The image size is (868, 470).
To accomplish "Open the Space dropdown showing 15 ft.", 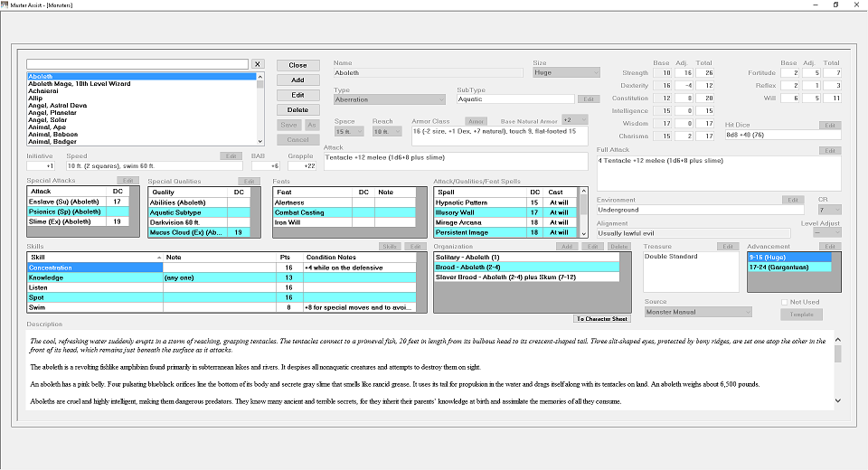I will pos(349,132).
